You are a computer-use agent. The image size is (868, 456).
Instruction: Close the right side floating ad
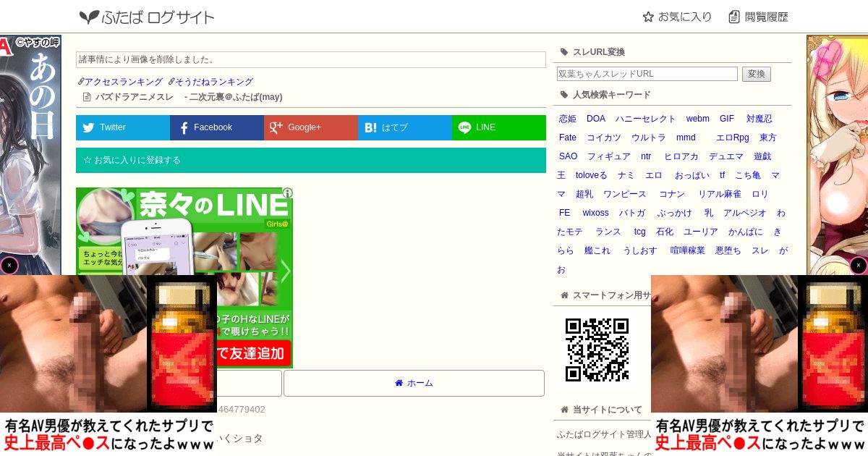[859, 266]
